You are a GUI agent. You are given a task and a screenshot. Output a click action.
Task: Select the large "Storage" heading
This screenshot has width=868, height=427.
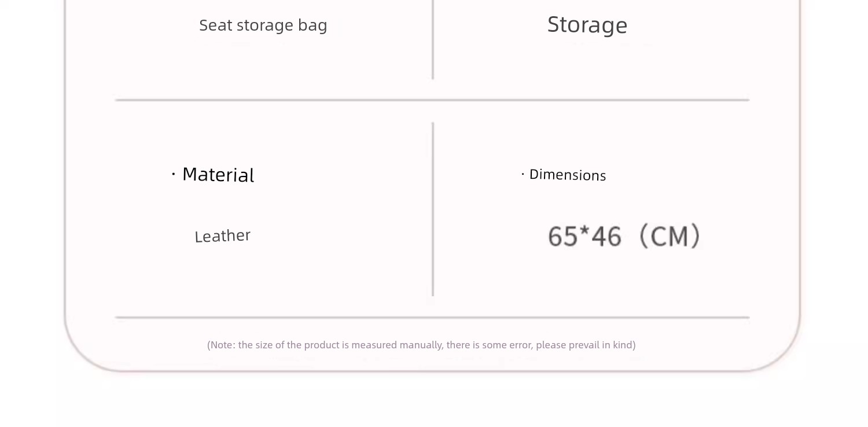(587, 25)
